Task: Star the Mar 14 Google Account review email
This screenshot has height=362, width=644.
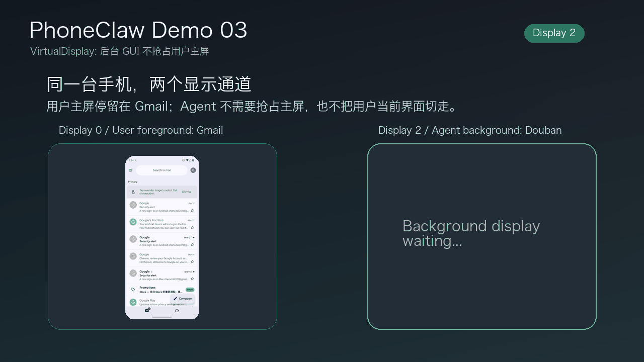Action: [192, 262]
